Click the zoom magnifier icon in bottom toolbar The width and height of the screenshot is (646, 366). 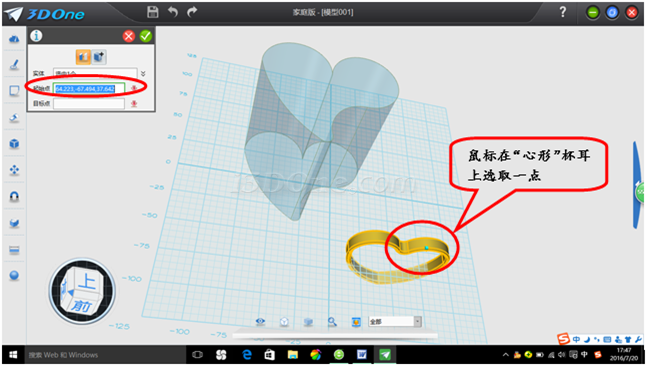332,321
